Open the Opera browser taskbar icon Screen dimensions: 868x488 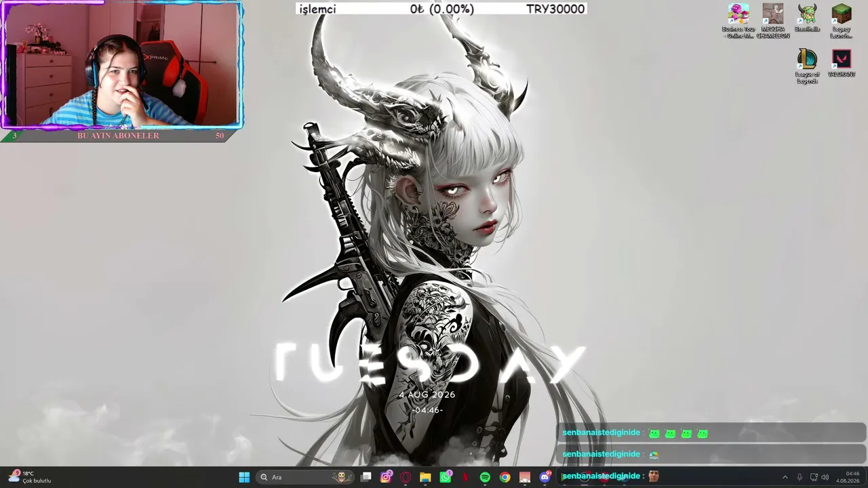pos(406,477)
